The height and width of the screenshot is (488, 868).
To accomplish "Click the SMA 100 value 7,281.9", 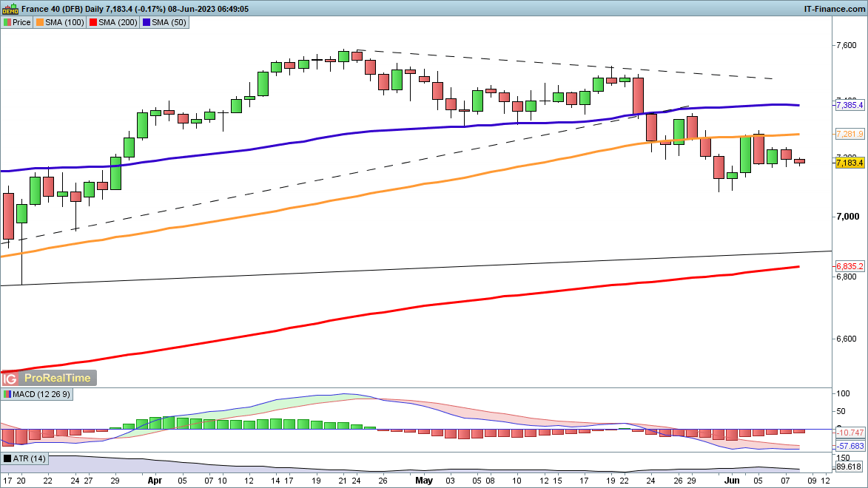I will [850, 134].
